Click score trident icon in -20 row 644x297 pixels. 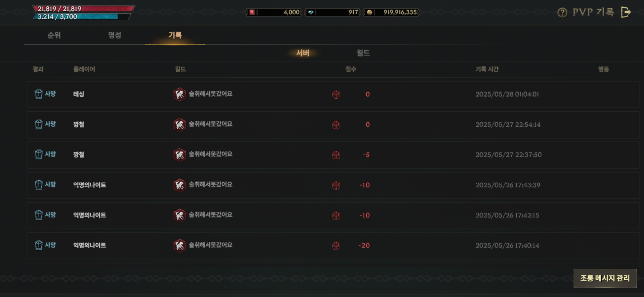click(x=336, y=246)
